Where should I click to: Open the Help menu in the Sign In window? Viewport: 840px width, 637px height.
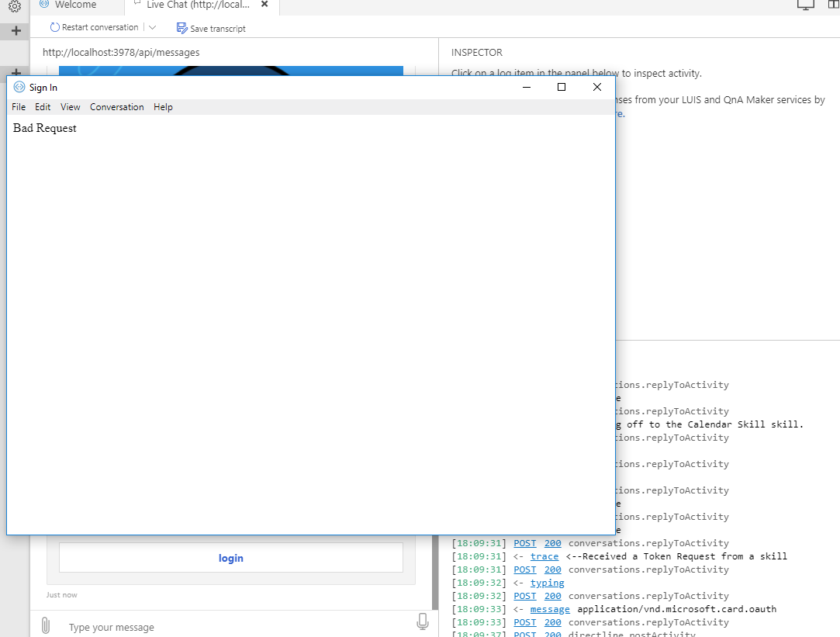pyautogui.click(x=163, y=106)
